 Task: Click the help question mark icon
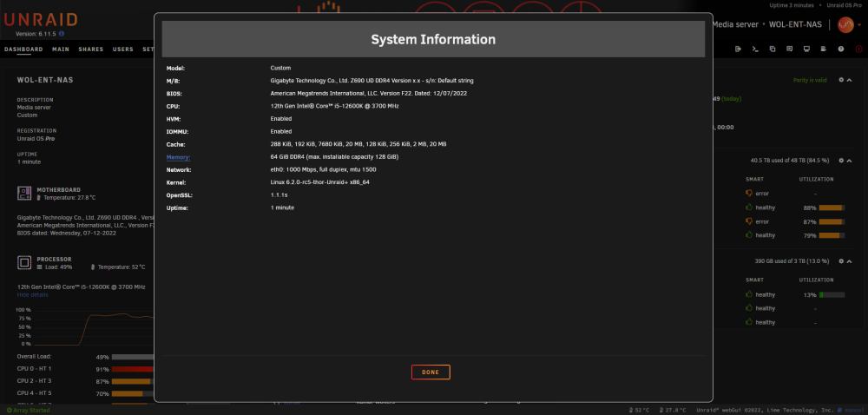(x=841, y=49)
